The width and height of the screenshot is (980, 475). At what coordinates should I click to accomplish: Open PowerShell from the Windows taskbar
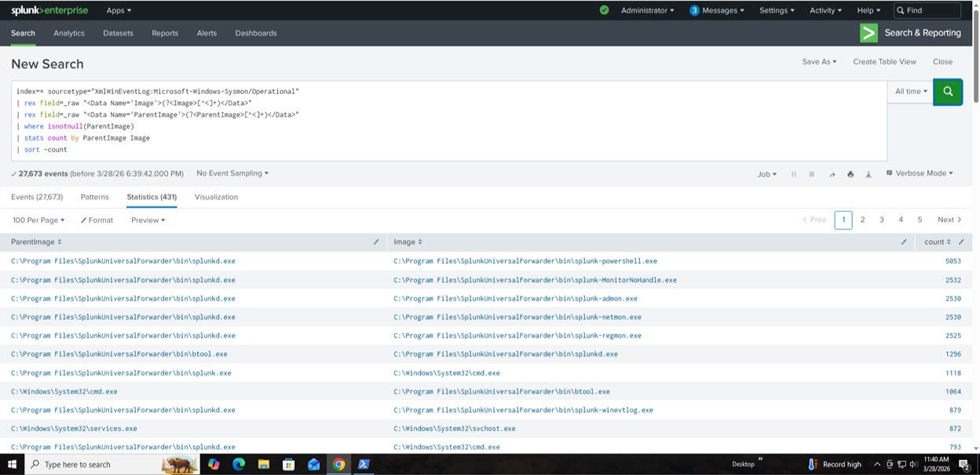[364, 464]
